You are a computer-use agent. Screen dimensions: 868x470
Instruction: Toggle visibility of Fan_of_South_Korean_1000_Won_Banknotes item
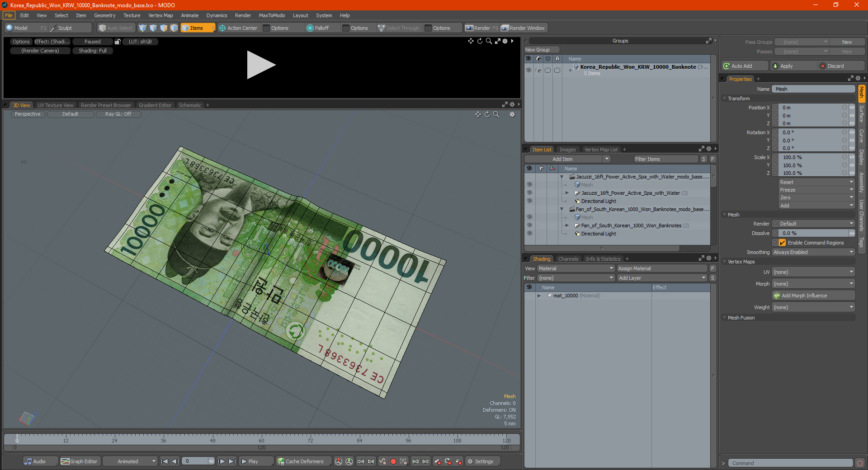pos(529,226)
